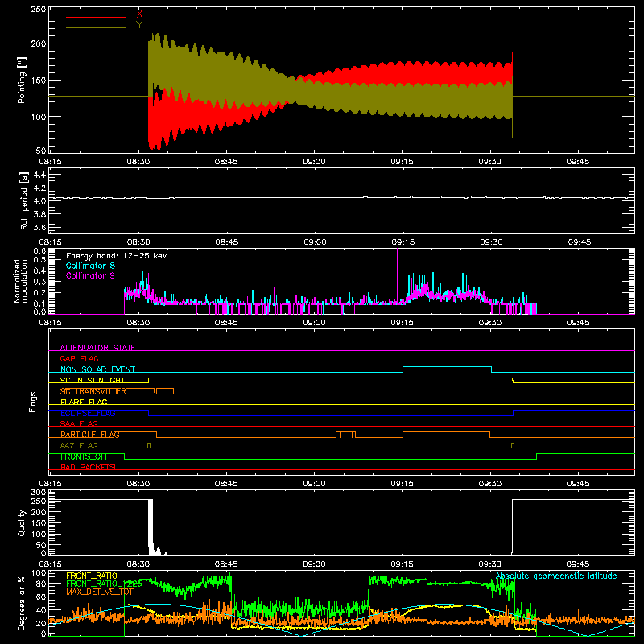The image size is (644, 644).
Task: Click '08:45' time label under Roll period plot
Action: click(x=226, y=242)
